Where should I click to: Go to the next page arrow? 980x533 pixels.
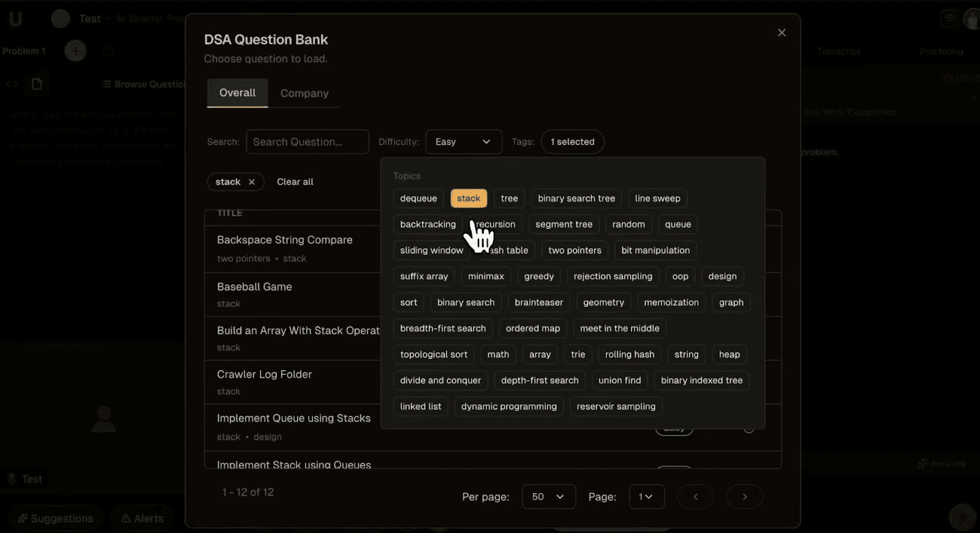click(745, 497)
